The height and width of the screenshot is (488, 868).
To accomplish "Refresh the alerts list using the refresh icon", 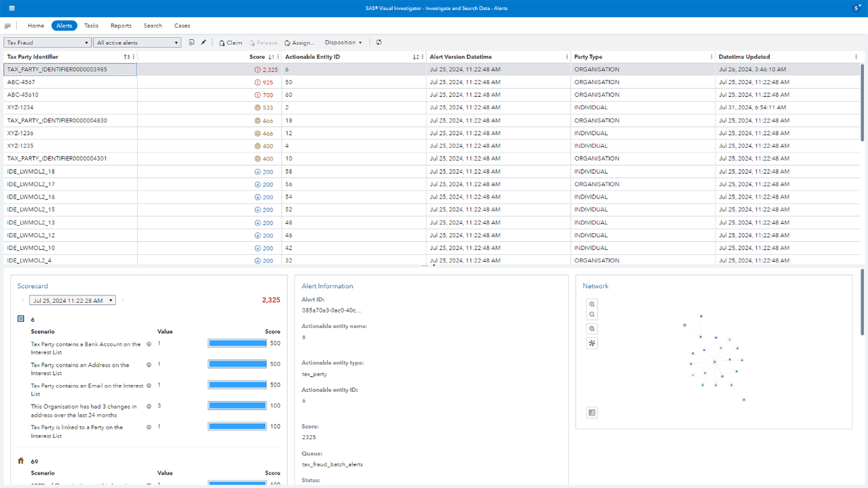I will pyautogui.click(x=378, y=42).
